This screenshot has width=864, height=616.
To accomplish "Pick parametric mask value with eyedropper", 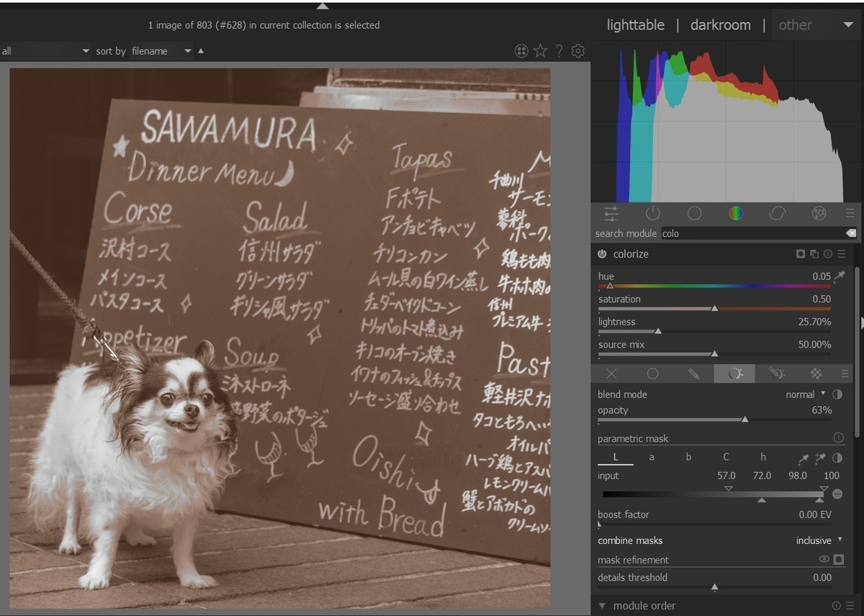I will click(804, 458).
